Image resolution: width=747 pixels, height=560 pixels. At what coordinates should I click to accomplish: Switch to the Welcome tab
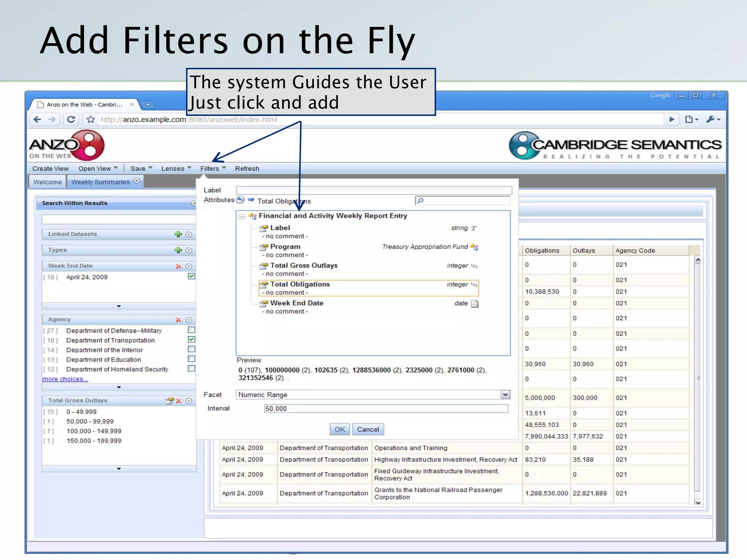pos(47,182)
